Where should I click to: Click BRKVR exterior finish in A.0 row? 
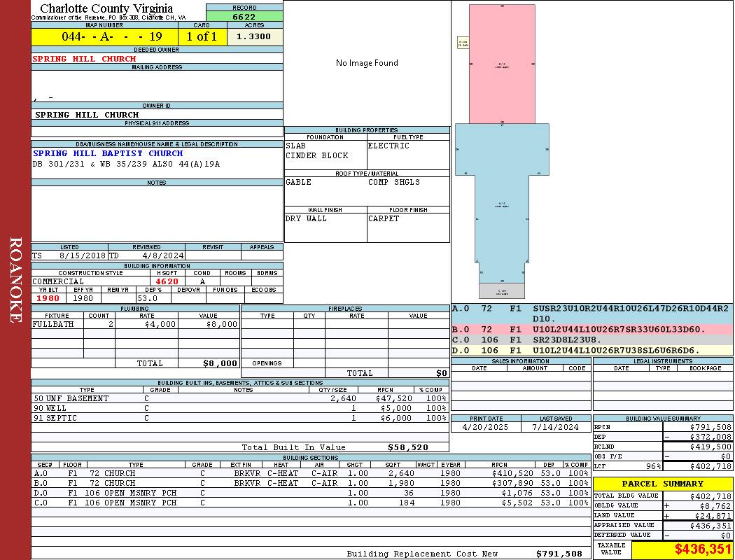[x=247, y=473]
